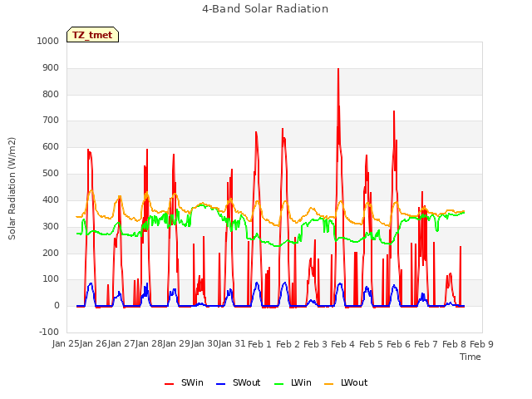Viewport: 532px width, 399px height.
Task: Click the -100 y-axis tick label
Action: coord(49,332)
